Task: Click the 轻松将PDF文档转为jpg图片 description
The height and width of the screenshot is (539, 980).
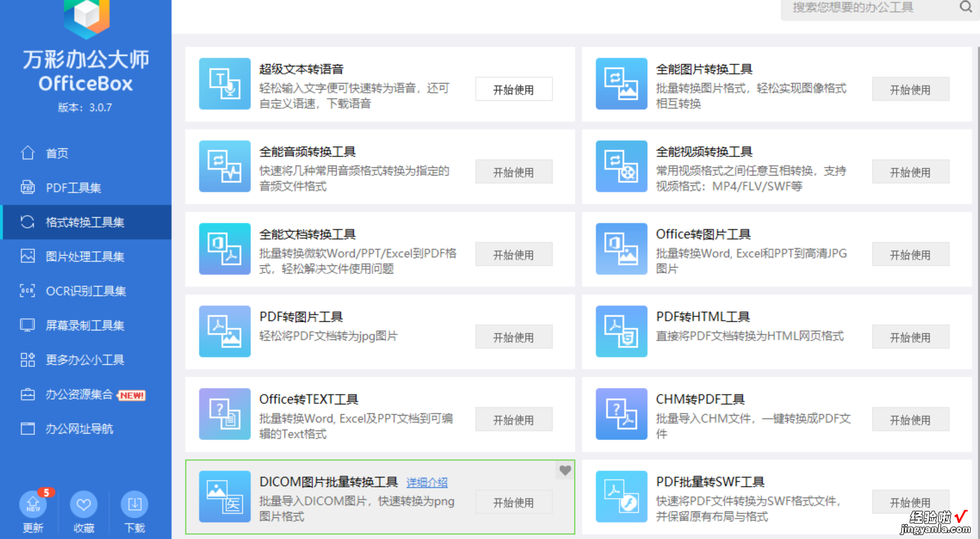Action: point(328,336)
